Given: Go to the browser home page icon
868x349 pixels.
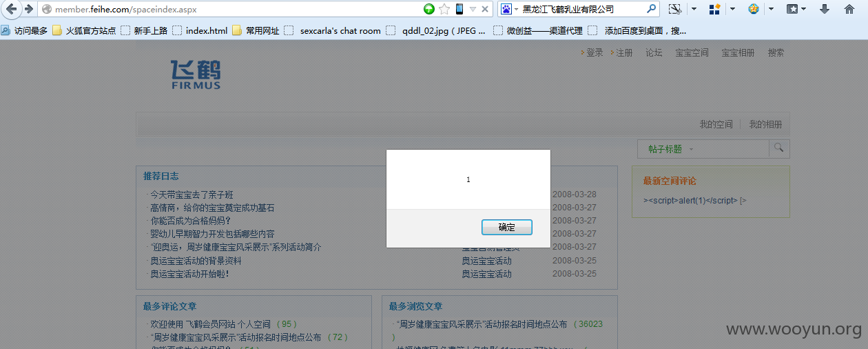Looking at the screenshot, I should [x=849, y=9].
